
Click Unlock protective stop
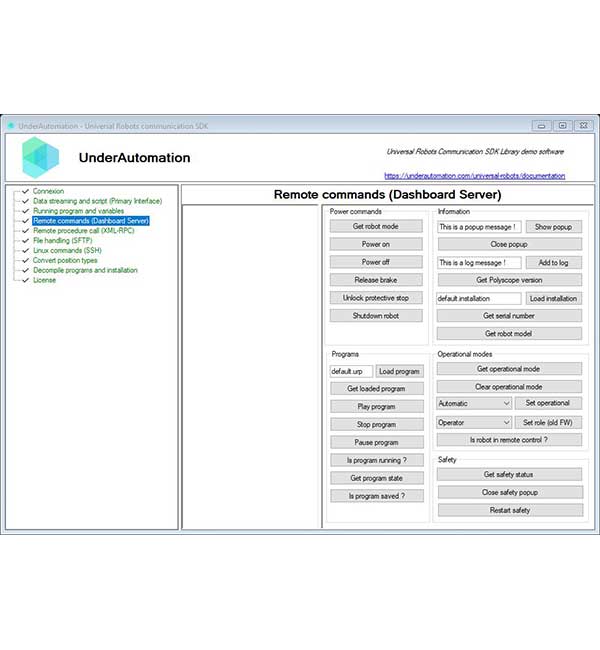coord(376,298)
